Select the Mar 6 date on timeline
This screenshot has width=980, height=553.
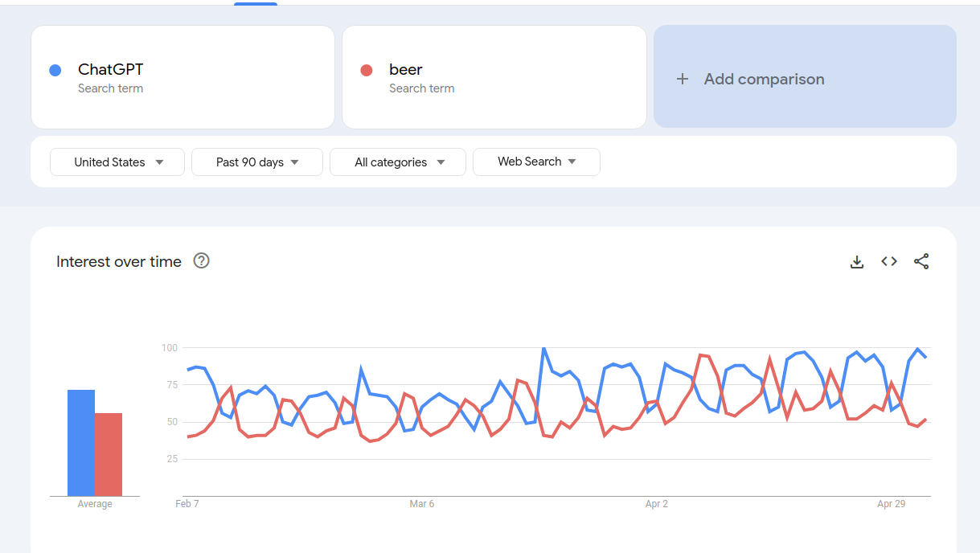tap(422, 504)
